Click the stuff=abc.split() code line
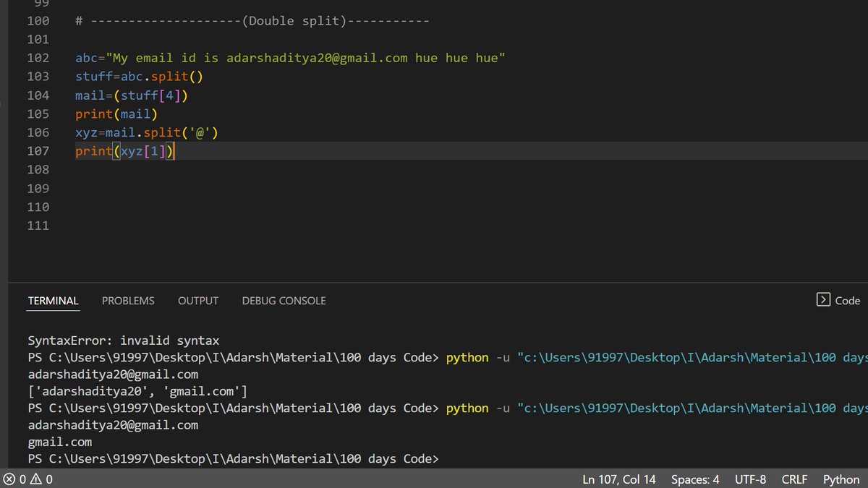This screenshot has width=868, height=488. (140, 76)
